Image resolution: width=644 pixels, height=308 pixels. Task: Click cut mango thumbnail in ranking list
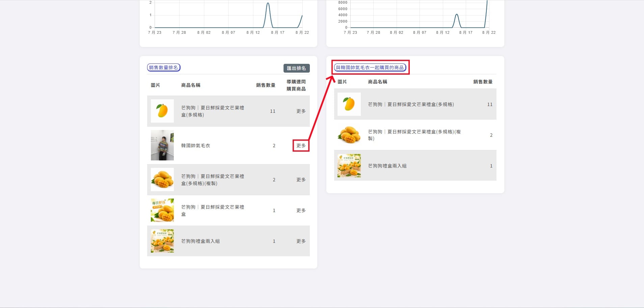coord(162,179)
